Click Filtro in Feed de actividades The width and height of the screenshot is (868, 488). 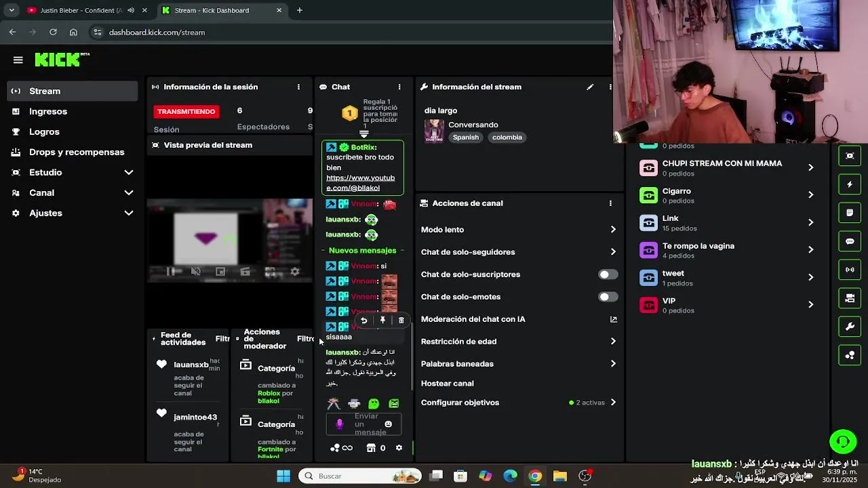click(x=222, y=339)
